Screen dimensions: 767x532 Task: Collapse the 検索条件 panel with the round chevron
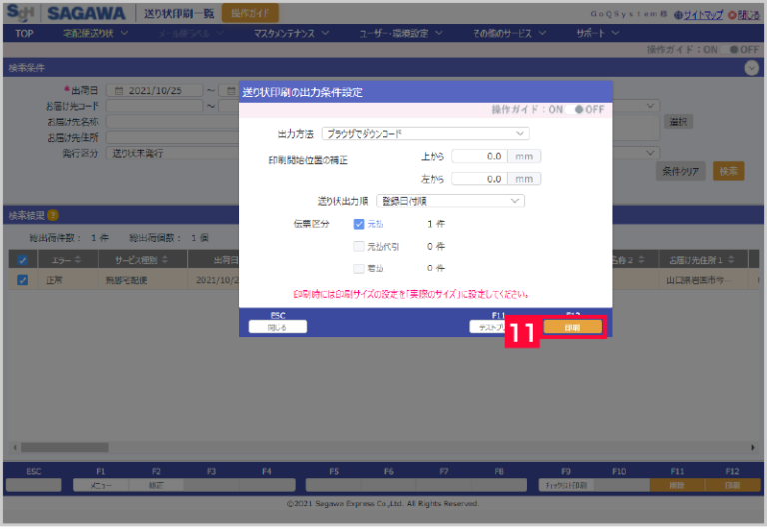point(751,68)
